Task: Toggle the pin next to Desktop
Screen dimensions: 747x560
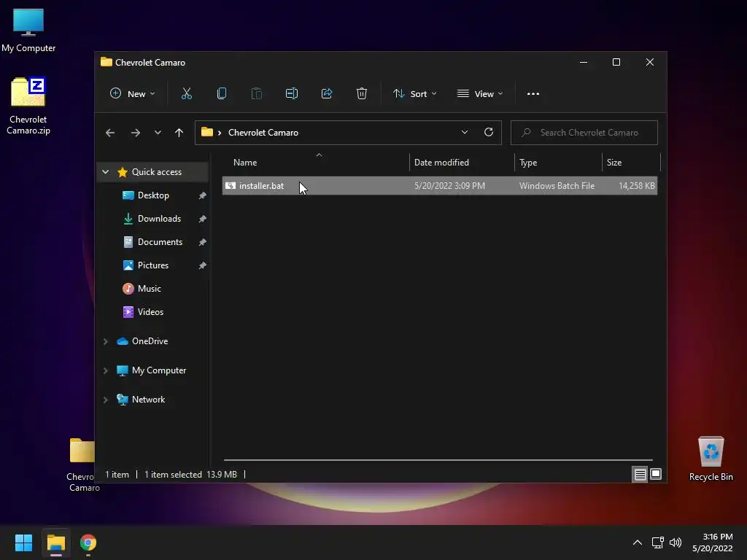Action: 203,195
